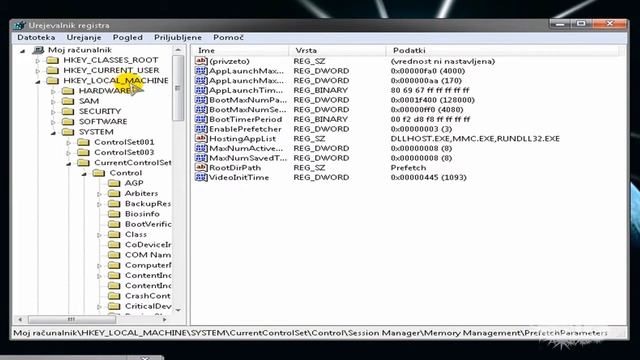
Task: Click the EnablePrefetcher DWORD icon
Action: coord(201,129)
